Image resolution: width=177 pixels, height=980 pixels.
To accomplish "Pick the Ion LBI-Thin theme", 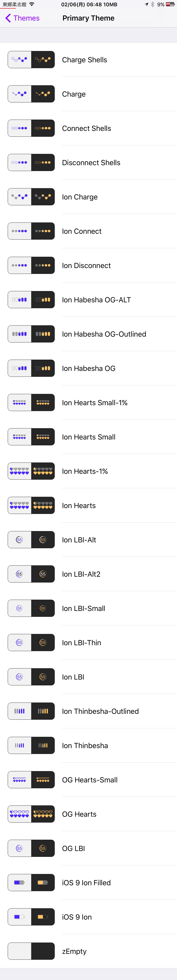I will (x=88, y=643).
